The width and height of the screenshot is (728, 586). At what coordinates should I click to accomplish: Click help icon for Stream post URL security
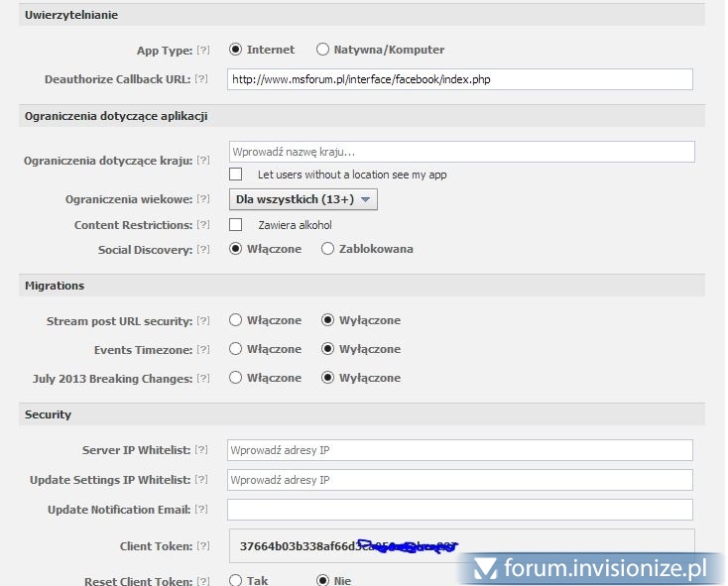[x=203, y=321]
